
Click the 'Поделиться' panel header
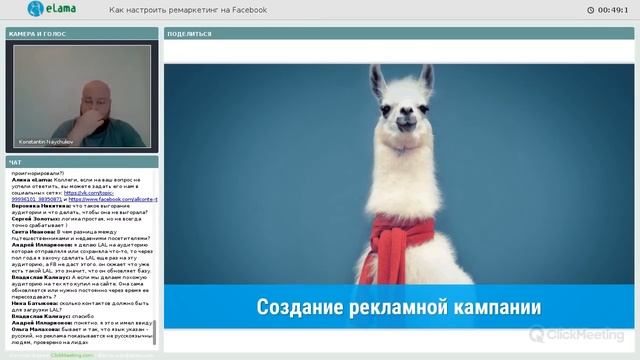tap(399, 34)
